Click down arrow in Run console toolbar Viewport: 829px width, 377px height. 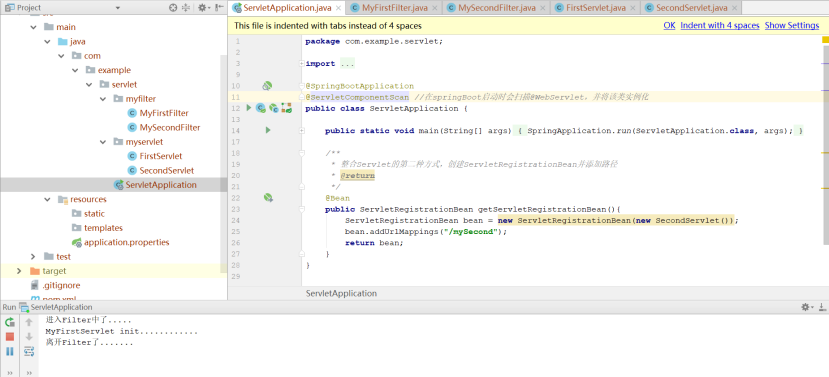coord(29,336)
